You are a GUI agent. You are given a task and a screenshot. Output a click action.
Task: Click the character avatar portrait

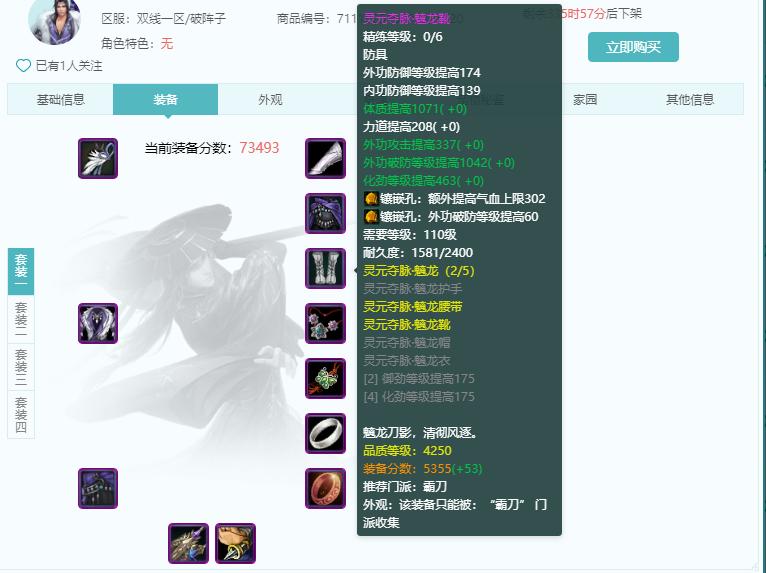tap(55, 21)
